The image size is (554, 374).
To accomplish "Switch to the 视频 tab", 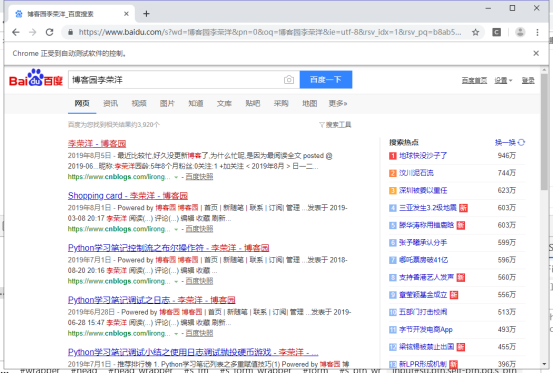I will (139, 103).
